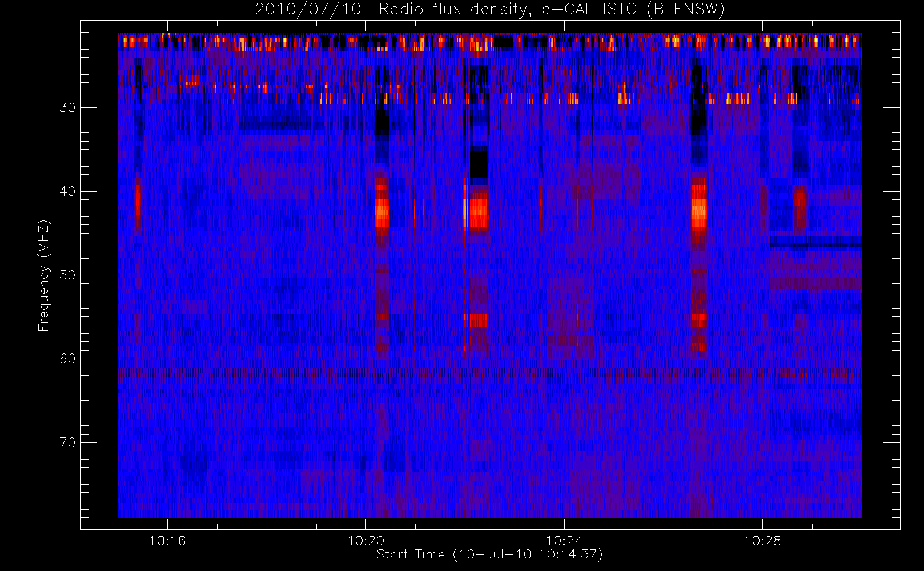
Task: Click the 'Frequency (MHz)' y-axis label
Action: (43, 275)
